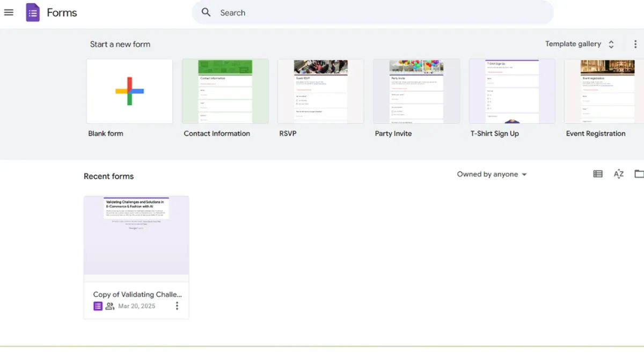Open the T-Shirt Sign Up template thumbnail

click(512, 91)
